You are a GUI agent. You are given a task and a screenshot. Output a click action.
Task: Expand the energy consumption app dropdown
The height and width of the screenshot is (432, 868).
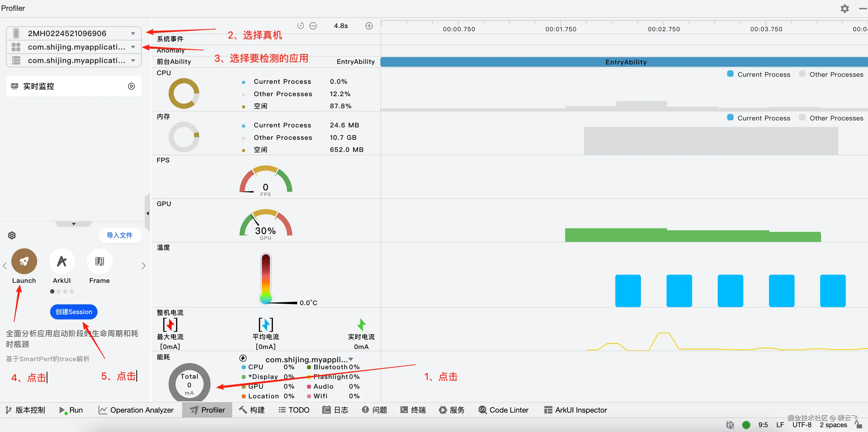[351, 359]
